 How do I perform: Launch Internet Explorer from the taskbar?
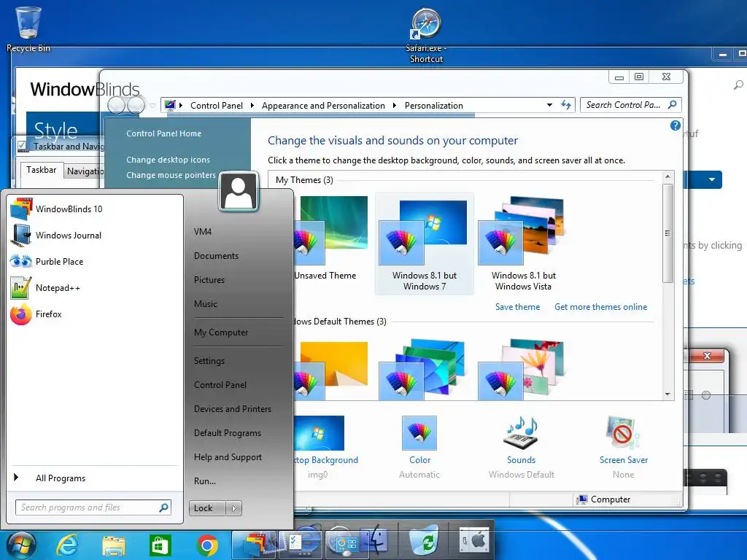coord(67,544)
